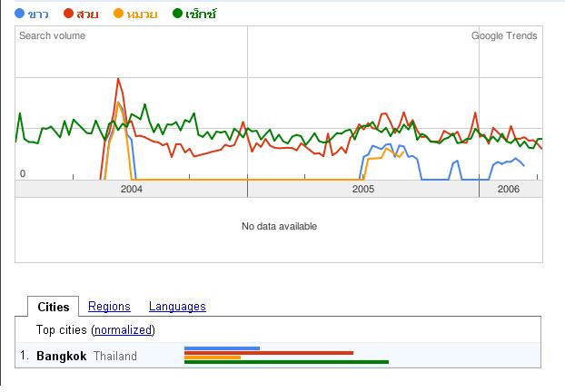Click the Google Trends label in chart

[503, 36]
